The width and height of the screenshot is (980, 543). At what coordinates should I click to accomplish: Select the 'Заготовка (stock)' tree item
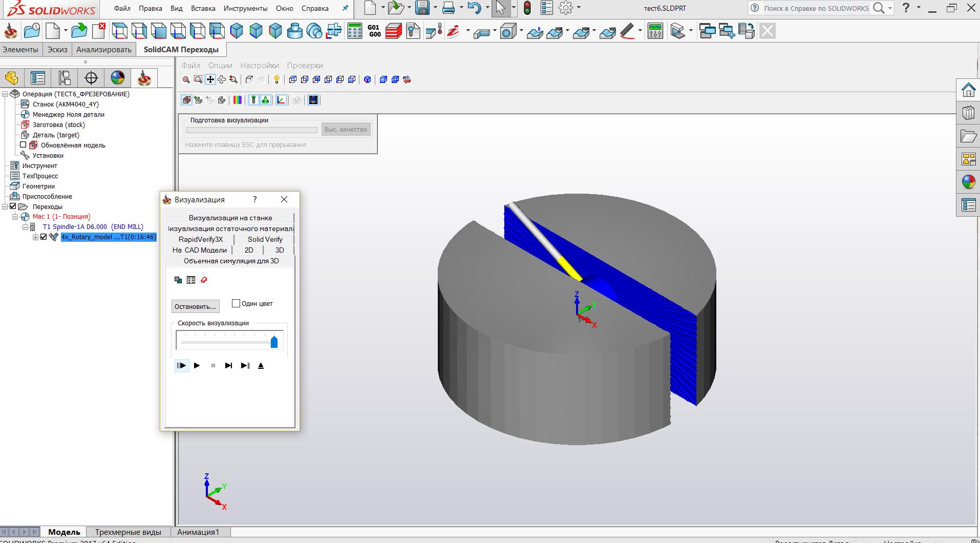[59, 124]
